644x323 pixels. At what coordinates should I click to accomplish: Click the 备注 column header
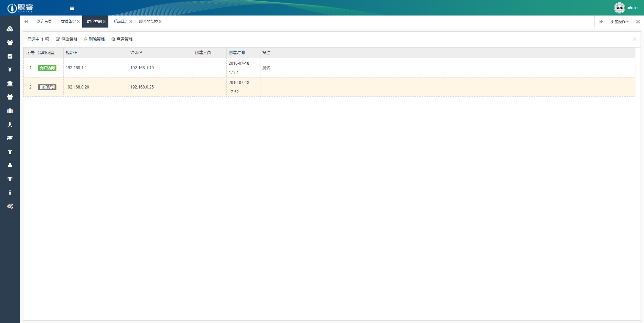click(448, 53)
